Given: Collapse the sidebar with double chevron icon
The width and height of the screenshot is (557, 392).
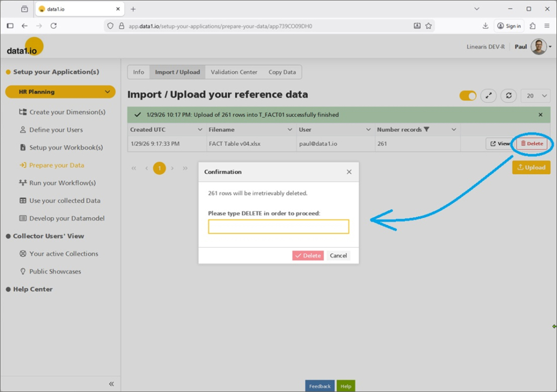Looking at the screenshot, I should pyautogui.click(x=111, y=384).
